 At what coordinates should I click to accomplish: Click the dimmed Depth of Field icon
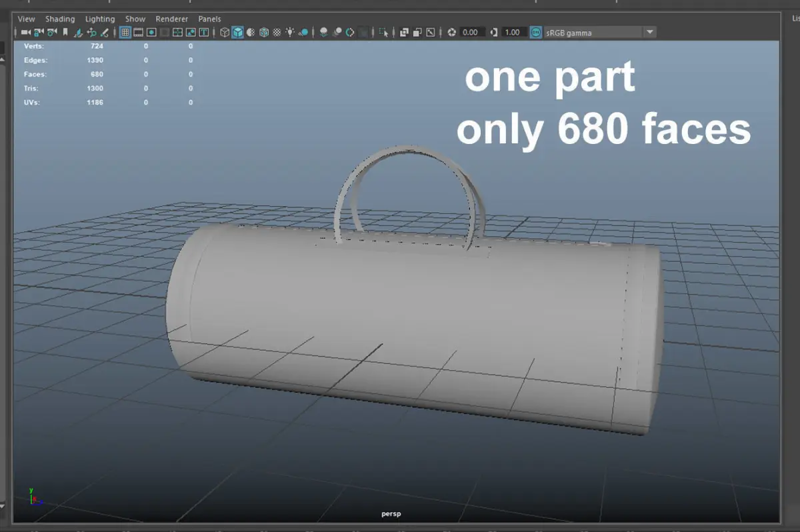pos(363,32)
